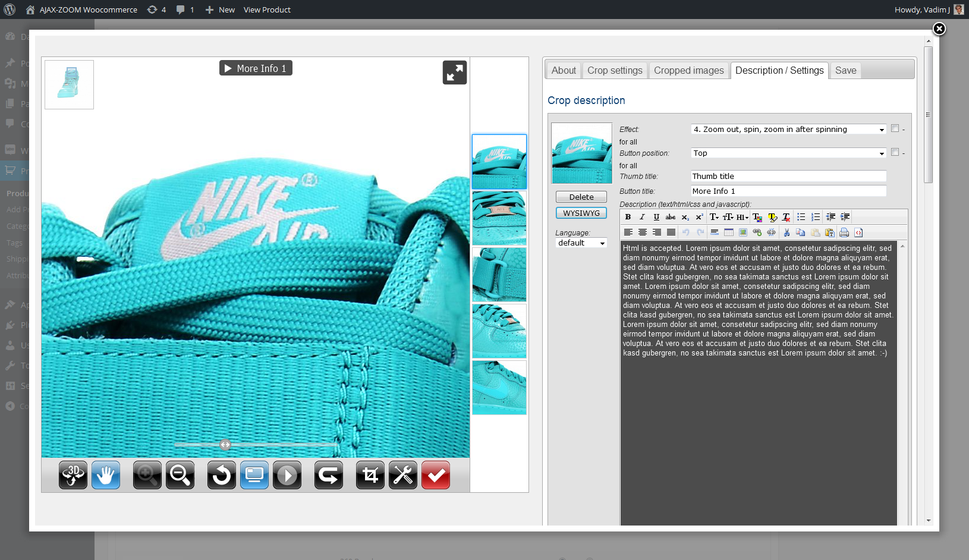Apply bold formatting in the editor
This screenshot has width=969, height=560.
(628, 217)
